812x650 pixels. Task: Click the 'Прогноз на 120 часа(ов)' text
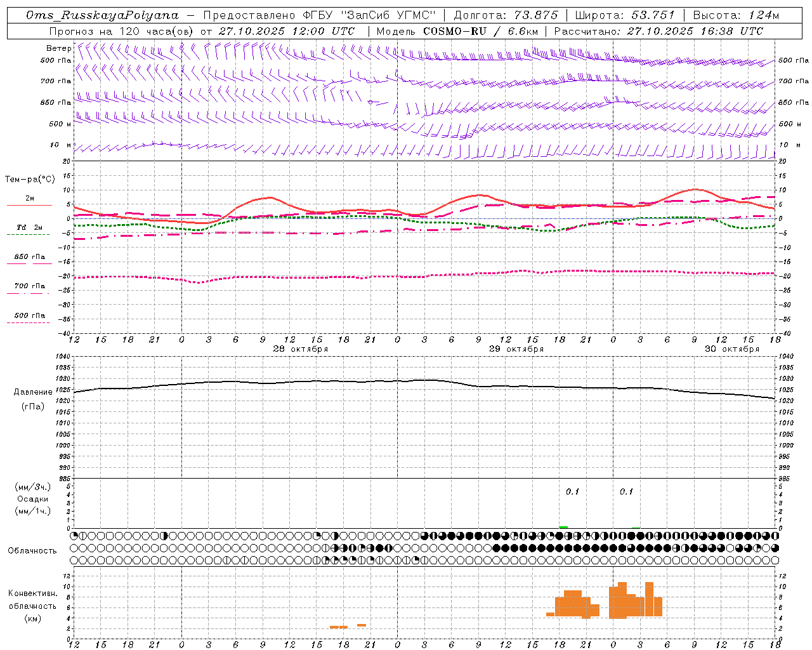pyautogui.click(x=122, y=31)
